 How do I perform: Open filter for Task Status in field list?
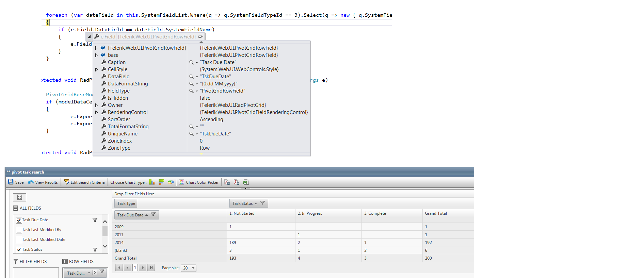pyautogui.click(x=95, y=250)
